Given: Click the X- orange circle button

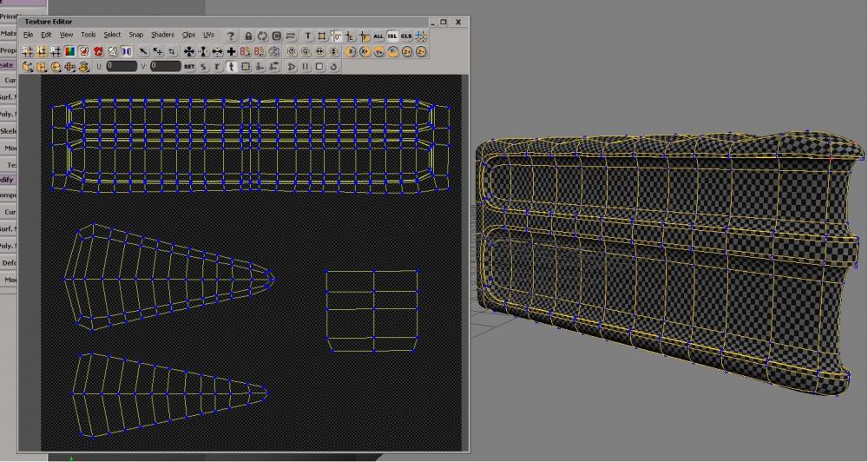Looking at the screenshot, I should 351,51.
